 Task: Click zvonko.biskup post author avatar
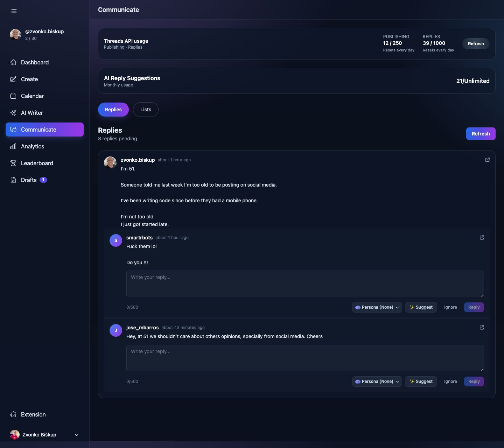pyautogui.click(x=110, y=163)
